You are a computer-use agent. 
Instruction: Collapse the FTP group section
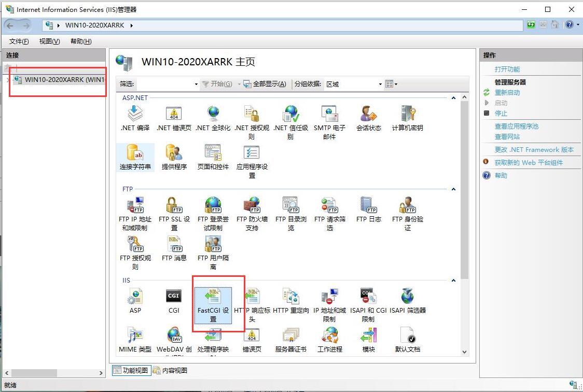(x=453, y=189)
